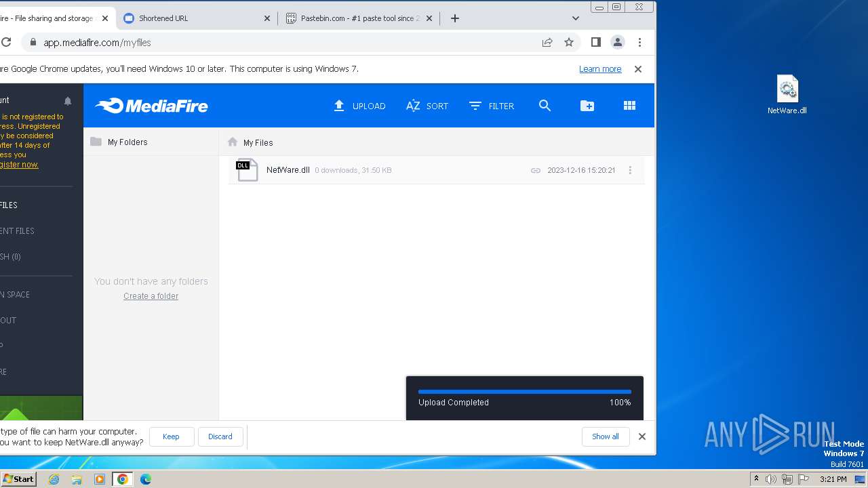Click the share this page icon
The height and width of the screenshot is (488, 868).
click(x=547, y=42)
